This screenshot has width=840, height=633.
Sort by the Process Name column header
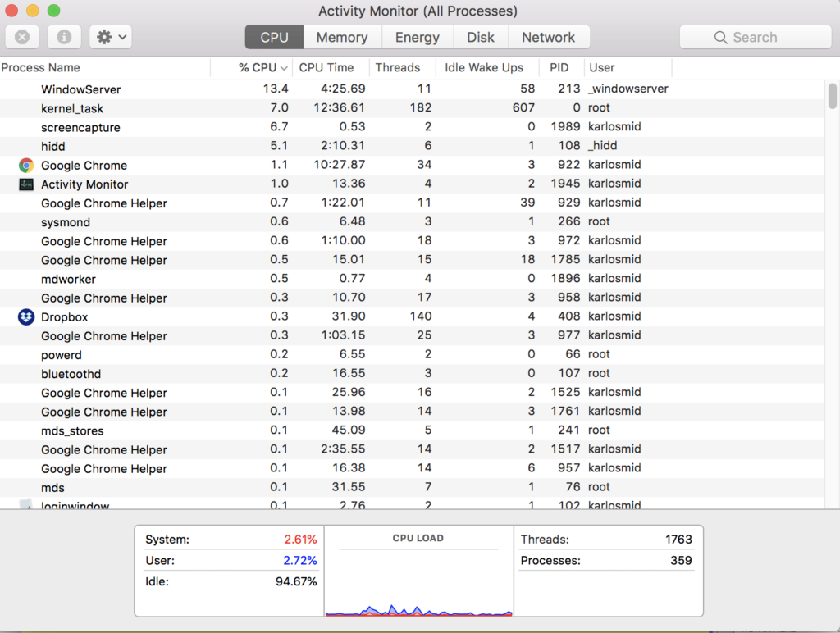(105, 67)
